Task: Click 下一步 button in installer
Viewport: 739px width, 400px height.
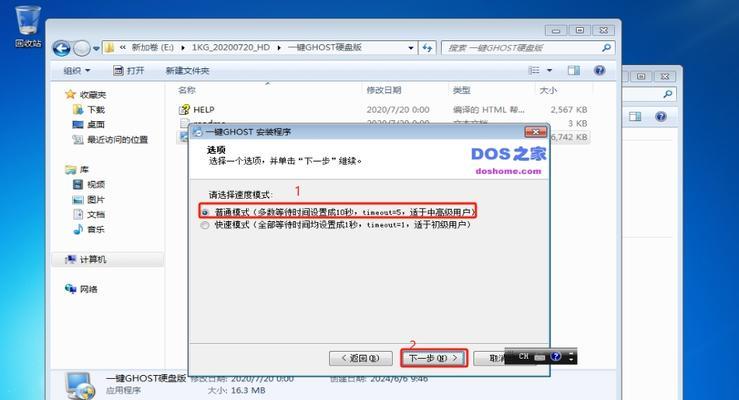Action: pyautogui.click(x=434, y=359)
